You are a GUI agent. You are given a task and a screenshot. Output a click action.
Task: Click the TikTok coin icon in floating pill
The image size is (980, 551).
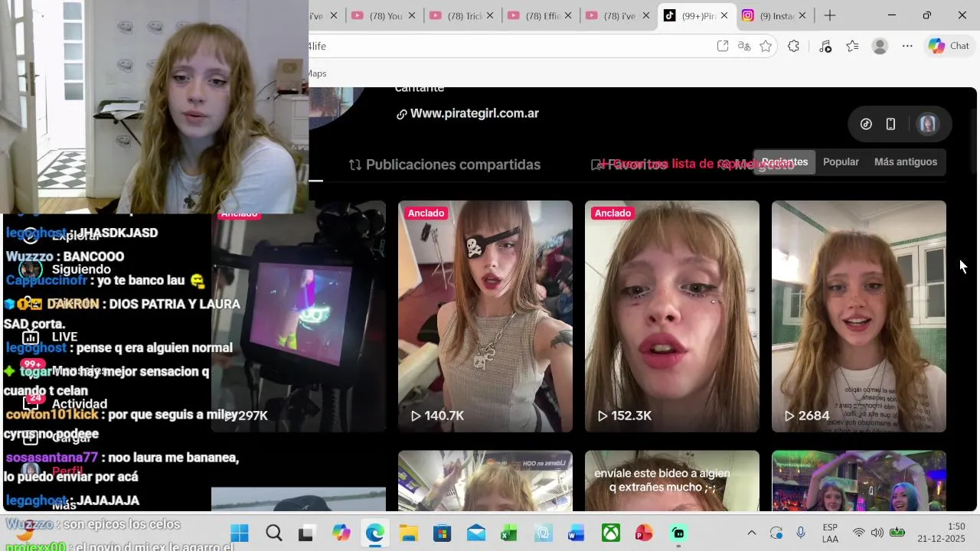coord(866,124)
